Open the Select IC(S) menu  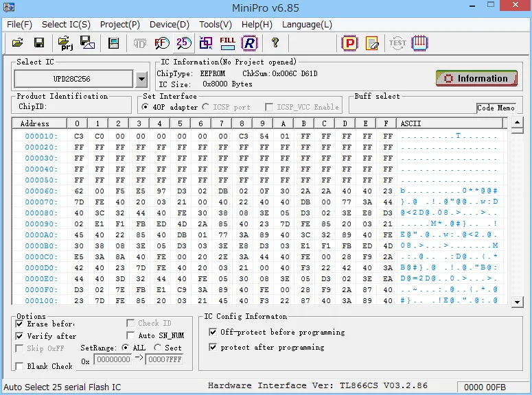point(66,25)
